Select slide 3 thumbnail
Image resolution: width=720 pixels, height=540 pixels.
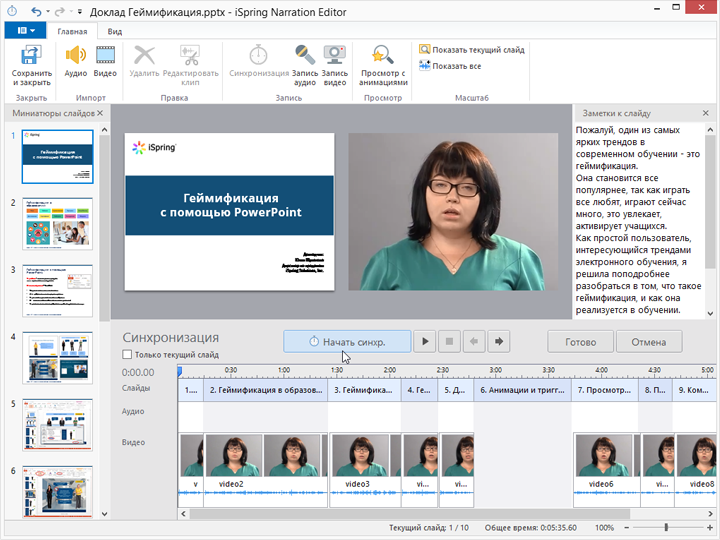point(57,291)
